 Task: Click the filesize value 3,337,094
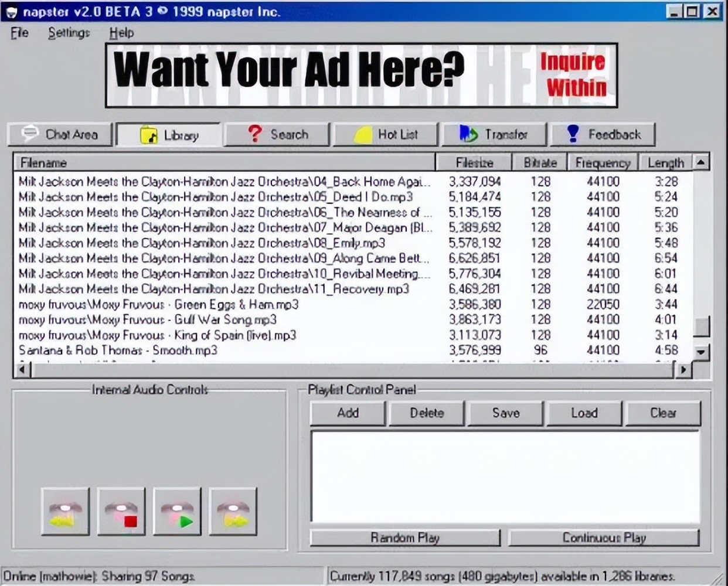[x=475, y=182]
